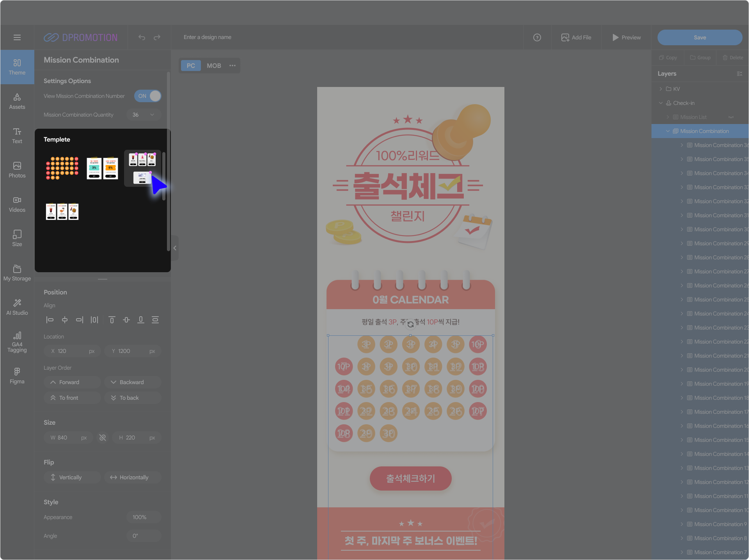This screenshot has width=749, height=560.
Task: Send layer To back
Action: click(x=133, y=398)
